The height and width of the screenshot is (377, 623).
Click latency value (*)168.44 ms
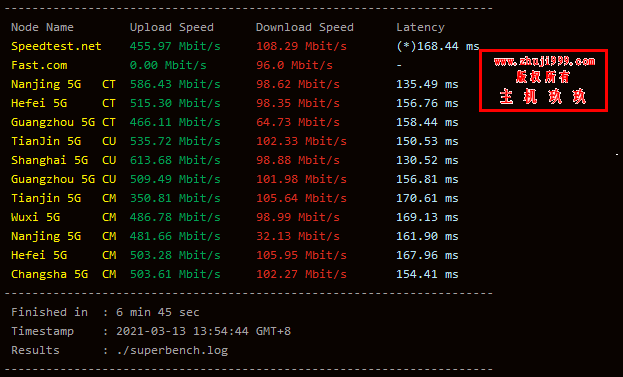tap(437, 46)
